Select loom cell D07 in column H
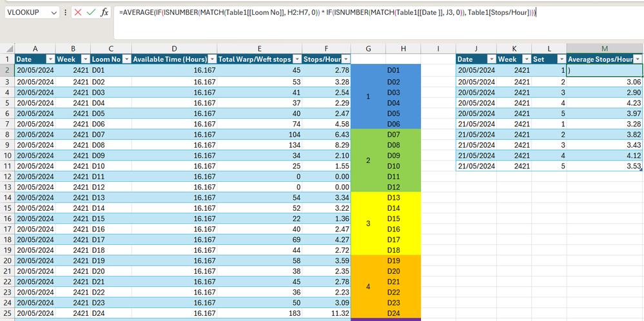The image size is (644, 321). (404, 134)
